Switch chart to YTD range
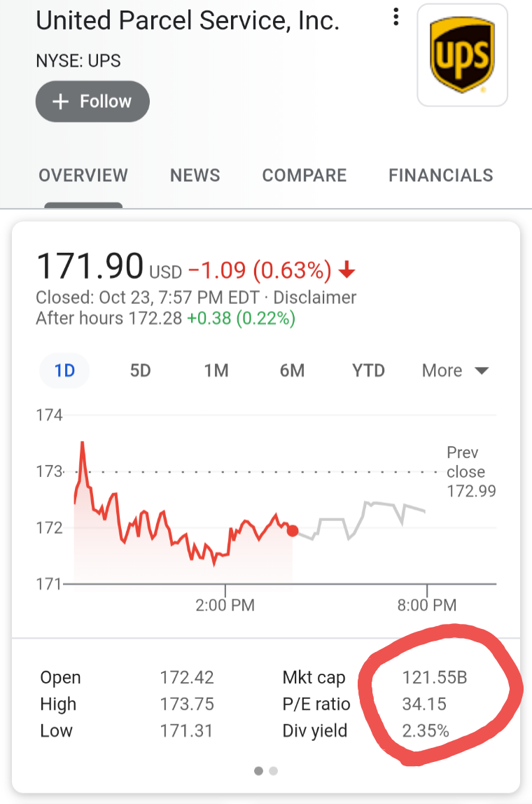 368,370
